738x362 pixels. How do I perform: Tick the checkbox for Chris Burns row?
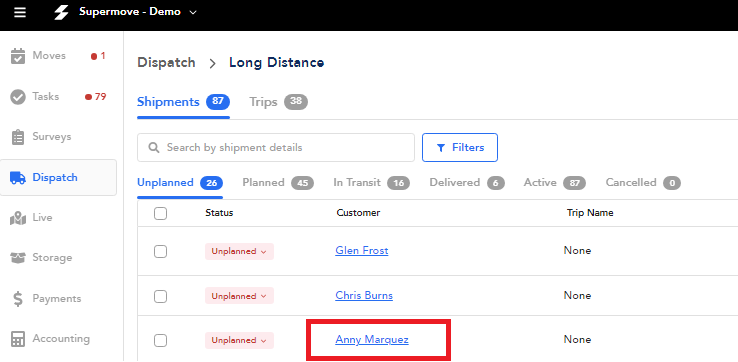[160, 296]
